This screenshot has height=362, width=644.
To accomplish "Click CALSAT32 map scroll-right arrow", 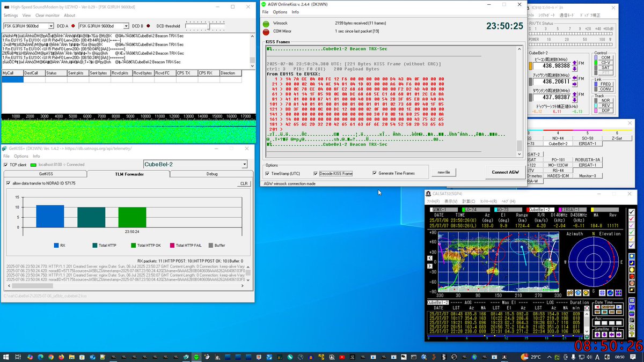I will (x=430, y=266).
